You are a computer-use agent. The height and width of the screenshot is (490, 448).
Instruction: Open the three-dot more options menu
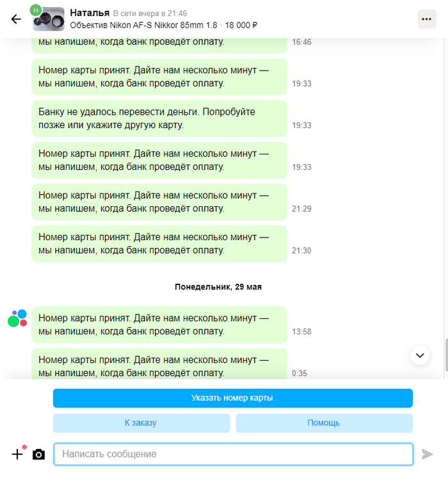(x=427, y=19)
